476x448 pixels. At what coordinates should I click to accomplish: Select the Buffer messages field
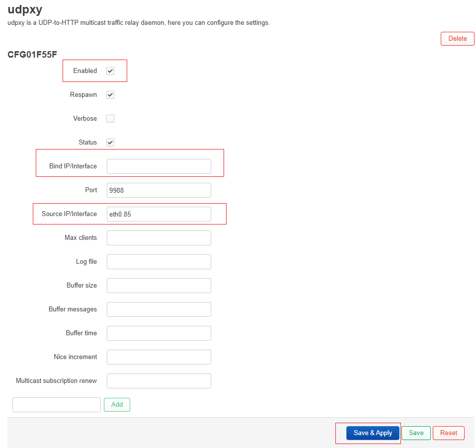coord(159,309)
